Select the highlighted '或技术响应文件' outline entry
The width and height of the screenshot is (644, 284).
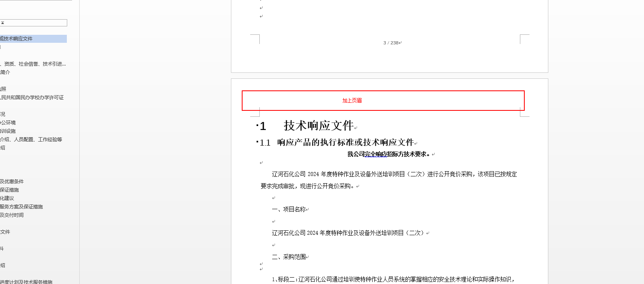33,39
